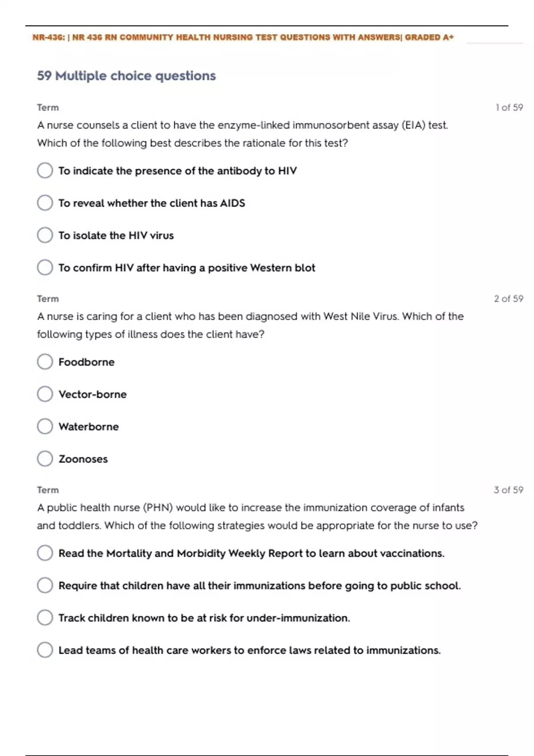The height and width of the screenshot is (756, 534).
Task: Pick the 'To isolate the HIV virus' option
Action: (45, 235)
